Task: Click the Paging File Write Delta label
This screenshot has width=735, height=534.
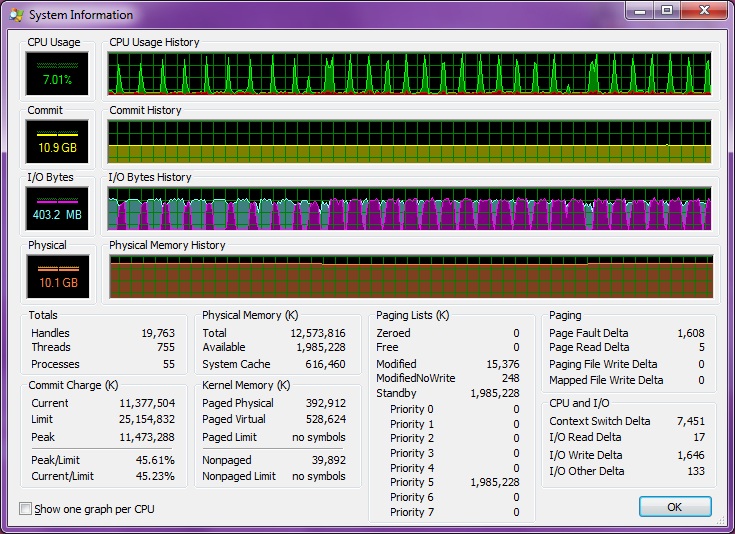Action: (x=603, y=364)
